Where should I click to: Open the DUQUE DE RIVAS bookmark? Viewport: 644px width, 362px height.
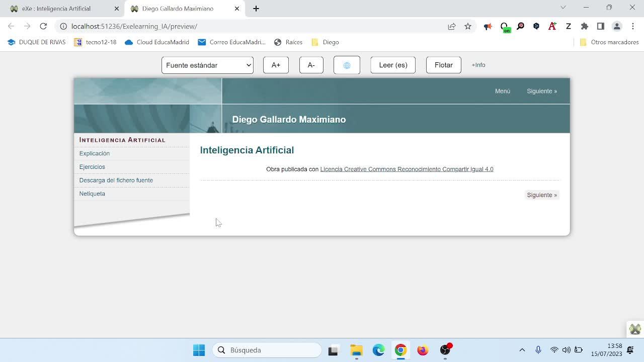click(37, 42)
